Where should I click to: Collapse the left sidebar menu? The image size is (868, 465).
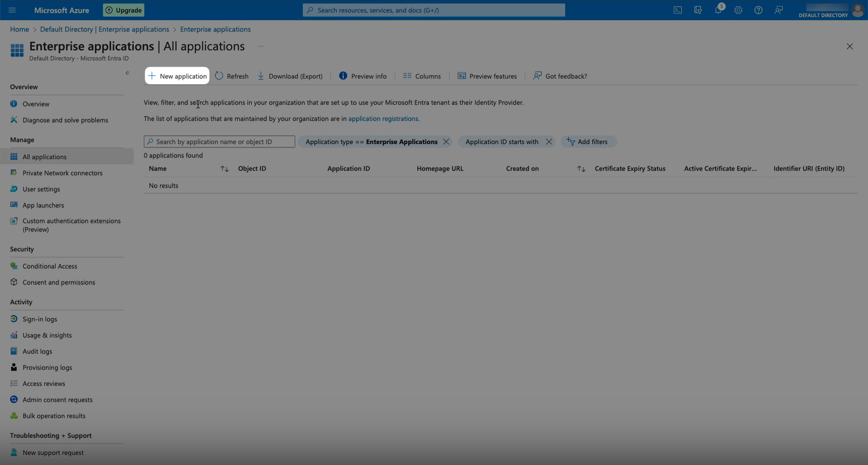[x=128, y=73]
